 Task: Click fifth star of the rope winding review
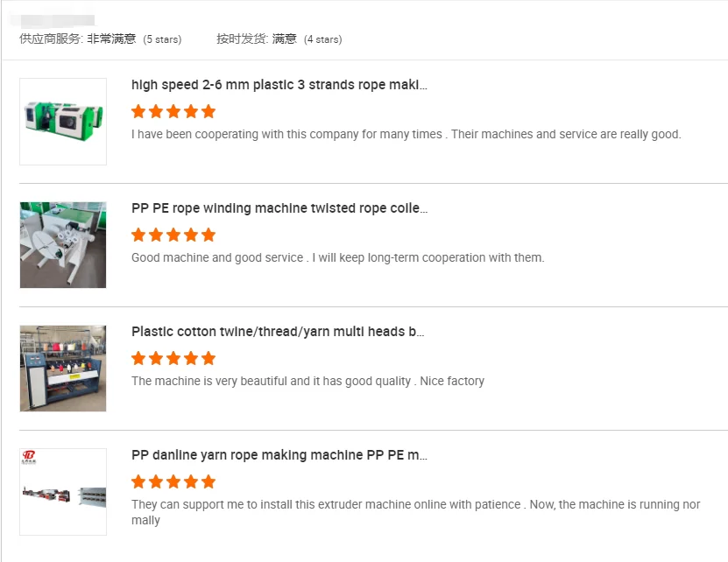pos(209,235)
